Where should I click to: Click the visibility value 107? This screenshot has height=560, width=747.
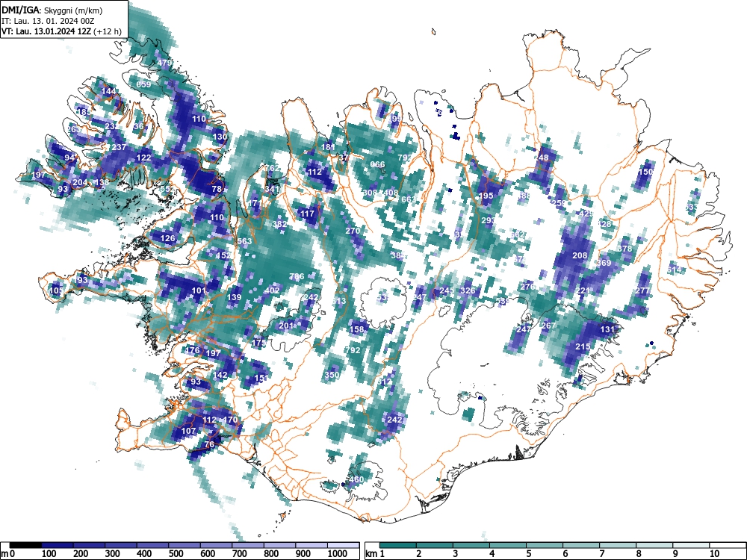coord(189,431)
